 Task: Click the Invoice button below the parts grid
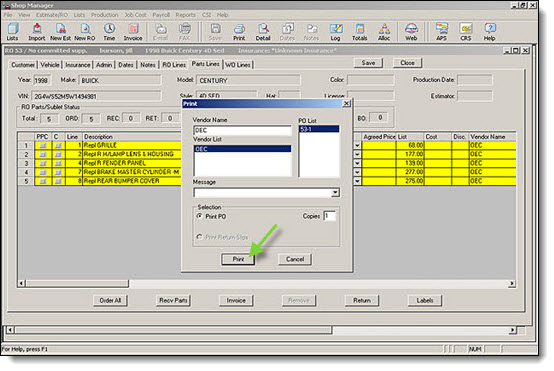coord(236,300)
